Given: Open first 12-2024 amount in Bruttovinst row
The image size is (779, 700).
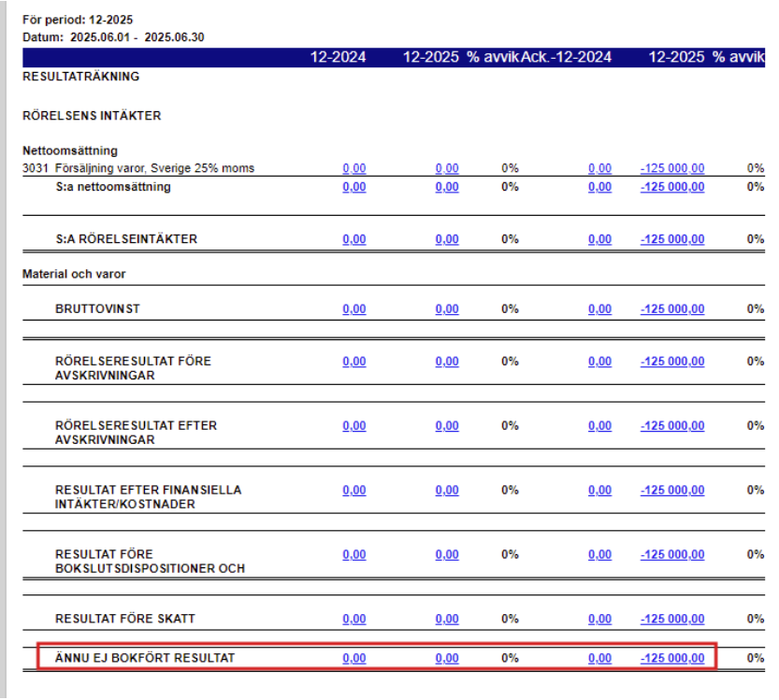Looking at the screenshot, I should click(354, 309).
